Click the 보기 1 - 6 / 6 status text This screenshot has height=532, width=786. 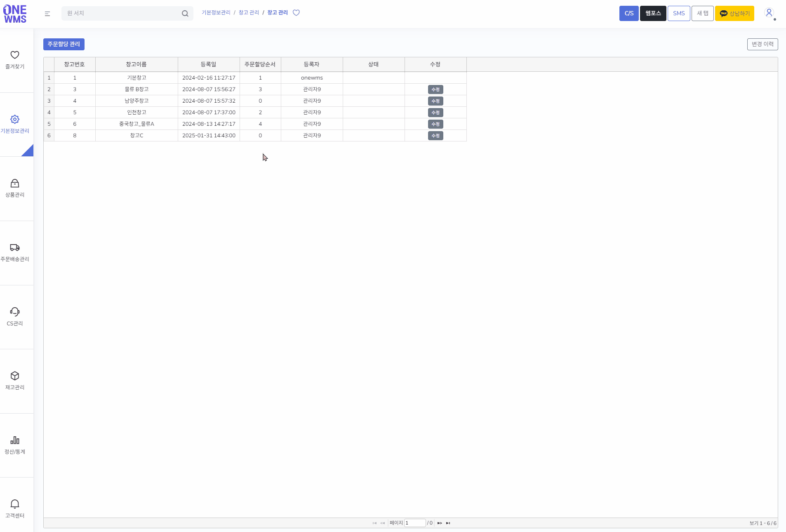tap(763, 523)
